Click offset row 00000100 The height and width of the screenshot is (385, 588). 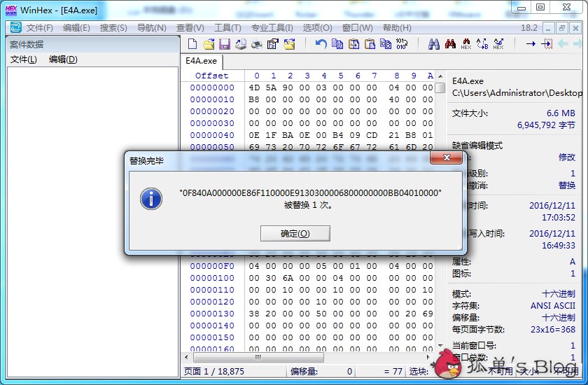pyautogui.click(x=212, y=278)
